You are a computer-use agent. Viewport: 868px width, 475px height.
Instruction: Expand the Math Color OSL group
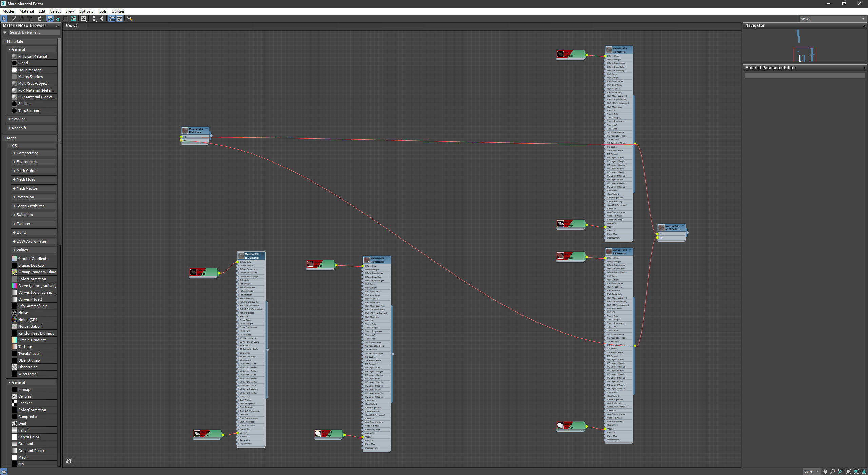pyautogui.click(x=26, y=171)
